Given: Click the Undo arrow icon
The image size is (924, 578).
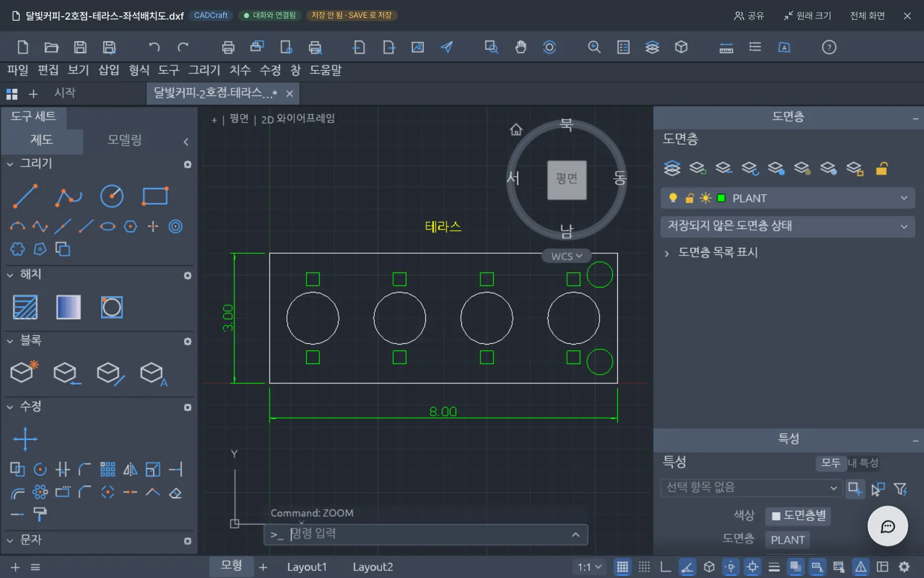Looking at the screenshot, I should tap(154, 47).
